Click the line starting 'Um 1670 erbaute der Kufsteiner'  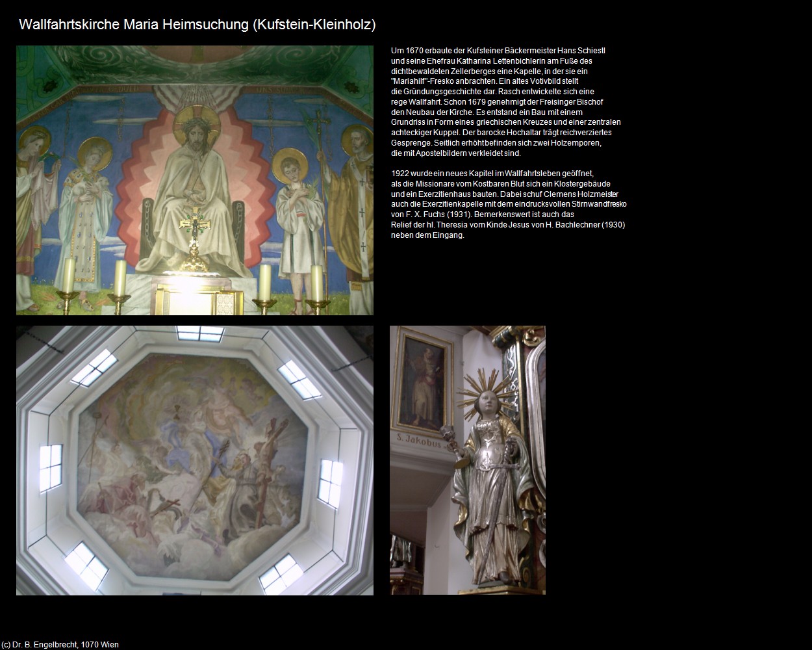click(x=498, y=51)
